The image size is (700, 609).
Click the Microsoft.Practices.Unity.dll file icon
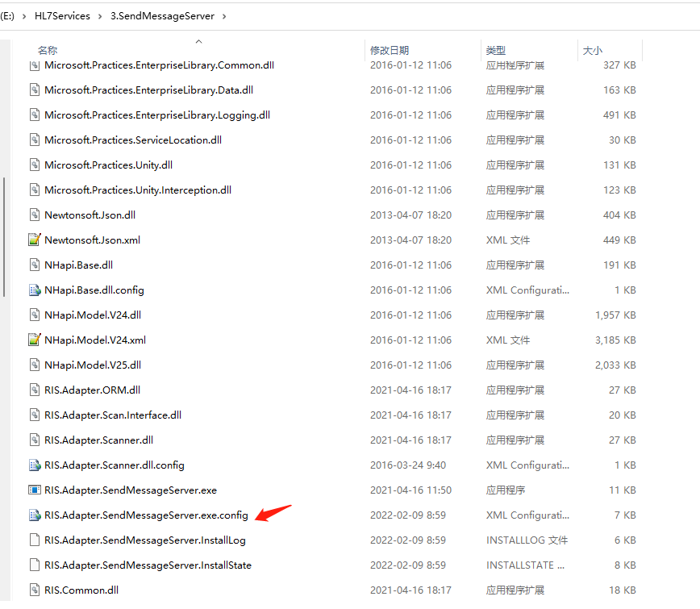pyautogui.click(x=35, y=165)
